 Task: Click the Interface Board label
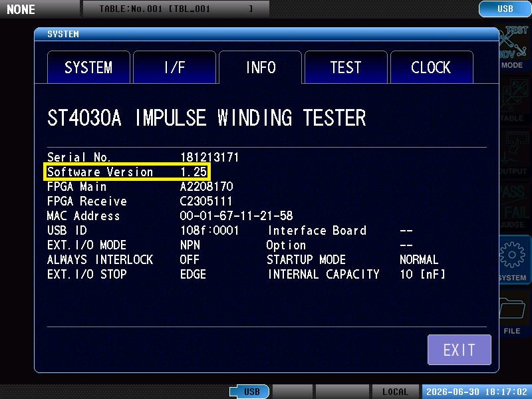coord(317,230)
